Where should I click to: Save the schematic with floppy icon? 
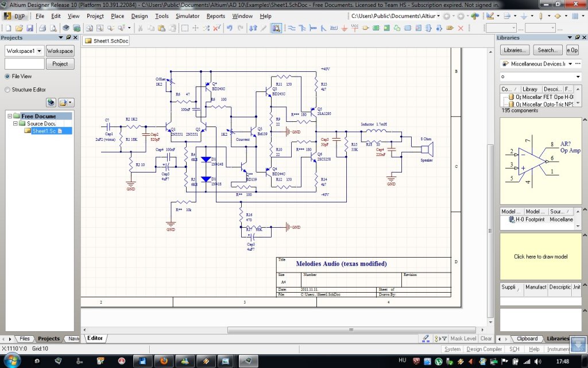tap(30, 28)
